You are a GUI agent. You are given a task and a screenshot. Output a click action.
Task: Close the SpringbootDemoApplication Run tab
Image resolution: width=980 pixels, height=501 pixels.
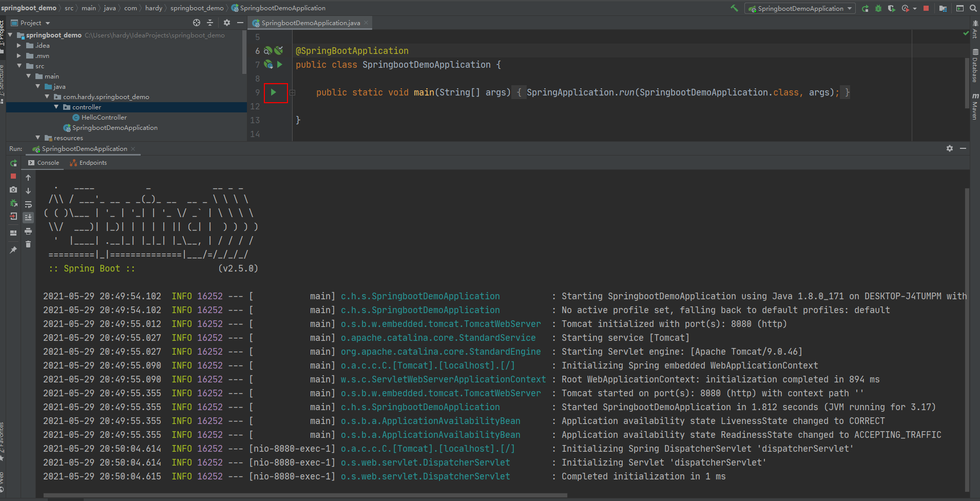click(133, 149)
